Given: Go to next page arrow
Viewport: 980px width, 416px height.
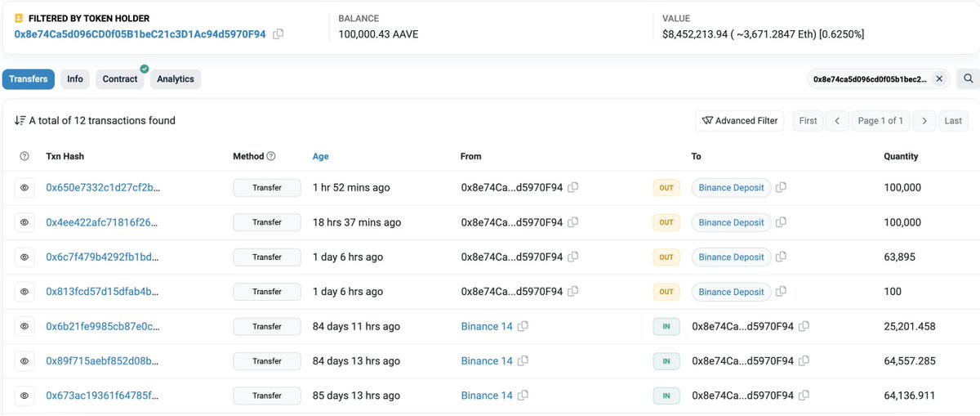Looking at the screenshot, I should point(924,121).
